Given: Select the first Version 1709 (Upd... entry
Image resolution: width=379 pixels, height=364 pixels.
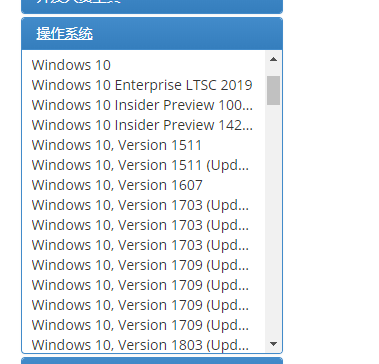Looking at the screenshot, I should 144,265.
